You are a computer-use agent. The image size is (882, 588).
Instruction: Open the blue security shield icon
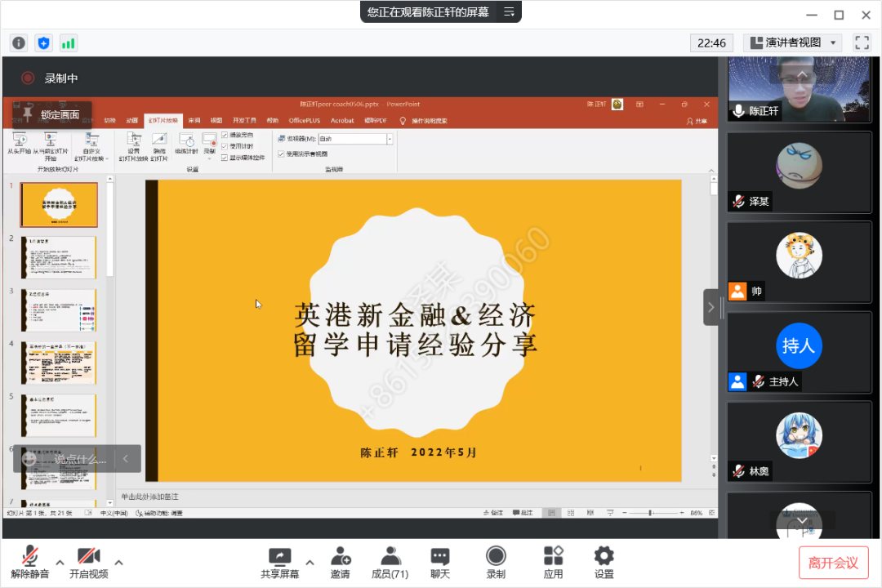tap(43, 43)
